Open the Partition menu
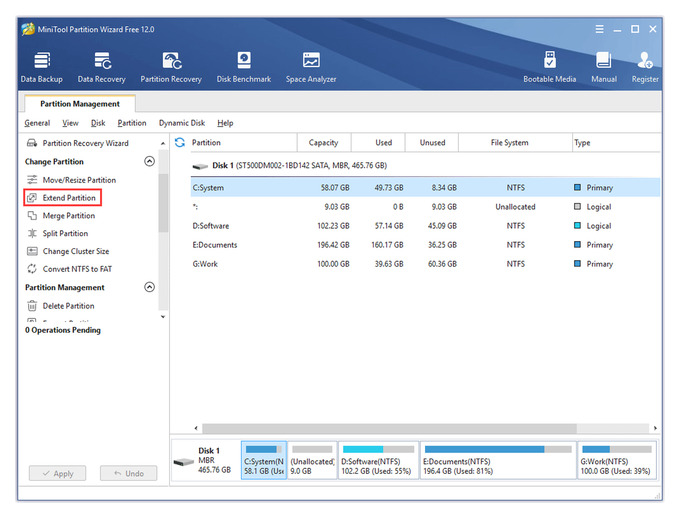This screenshot has height=518, width=680. click(132, 123)
